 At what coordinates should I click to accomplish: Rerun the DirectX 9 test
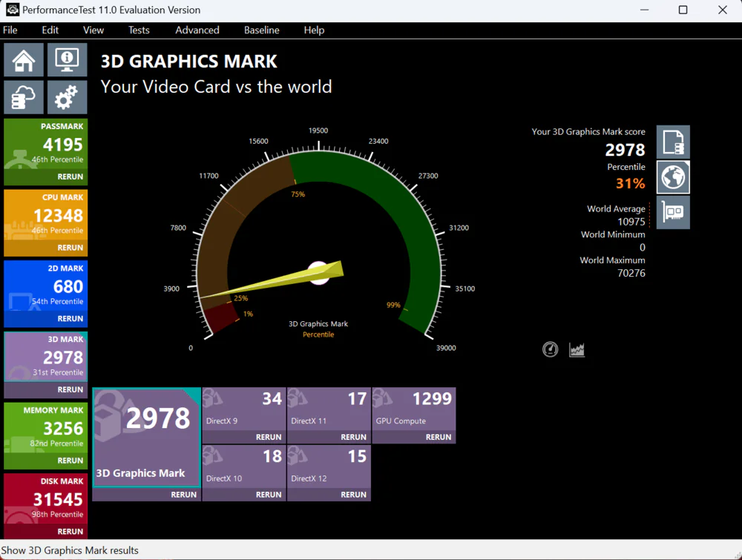pos(269,437)
